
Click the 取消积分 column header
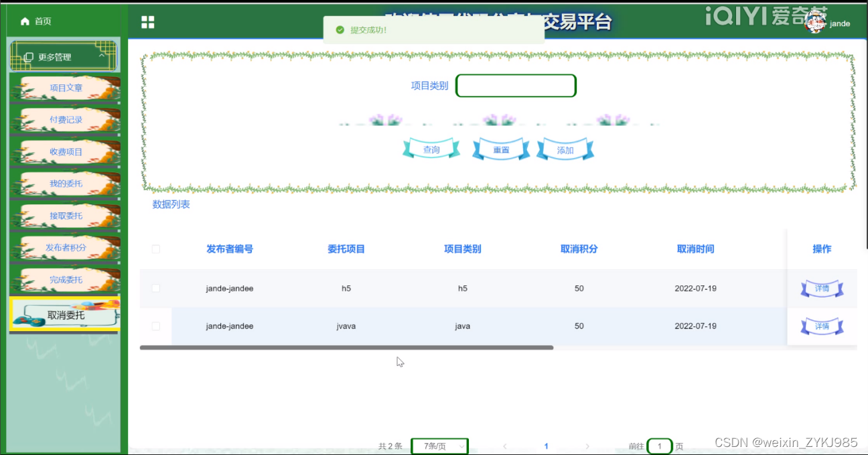(579, 249)
